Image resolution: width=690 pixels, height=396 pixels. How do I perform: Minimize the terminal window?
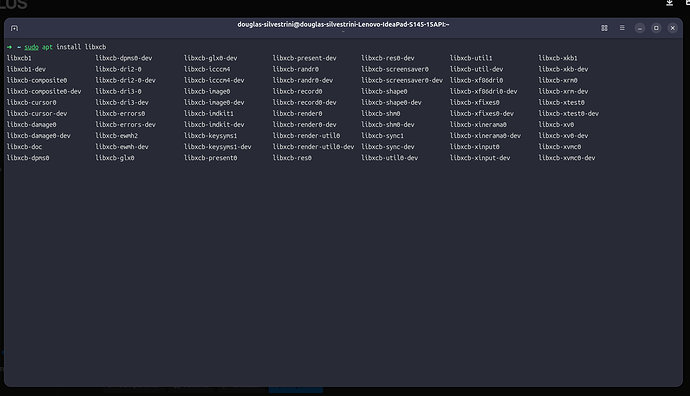[x=640, y=28]
